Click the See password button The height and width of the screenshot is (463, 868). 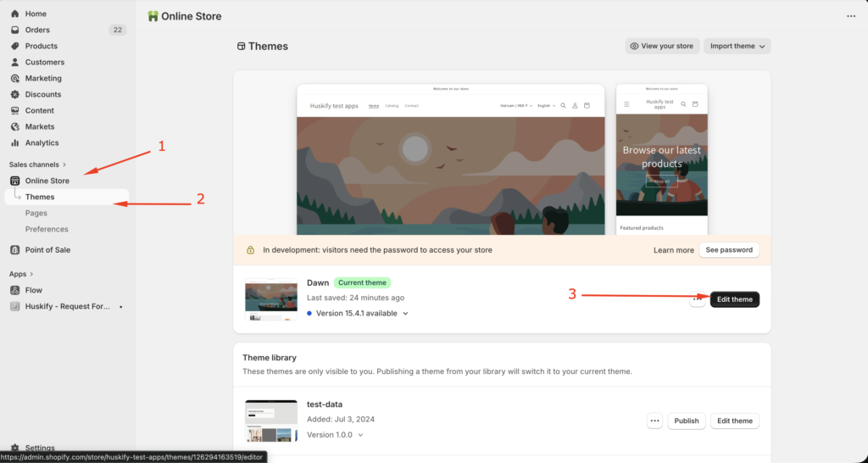coord(729,250)
